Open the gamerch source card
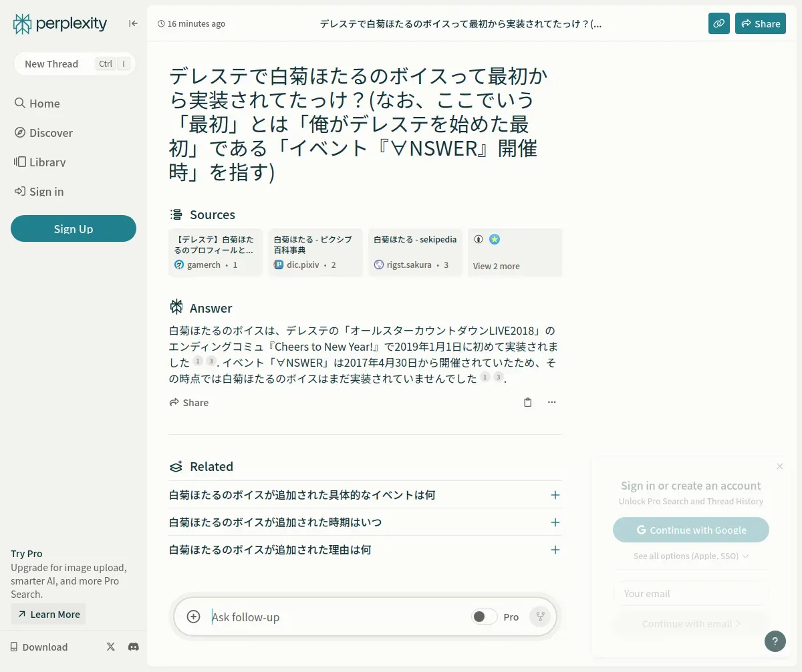The width and height of the screenshot is (802, 672). (215, 253)
